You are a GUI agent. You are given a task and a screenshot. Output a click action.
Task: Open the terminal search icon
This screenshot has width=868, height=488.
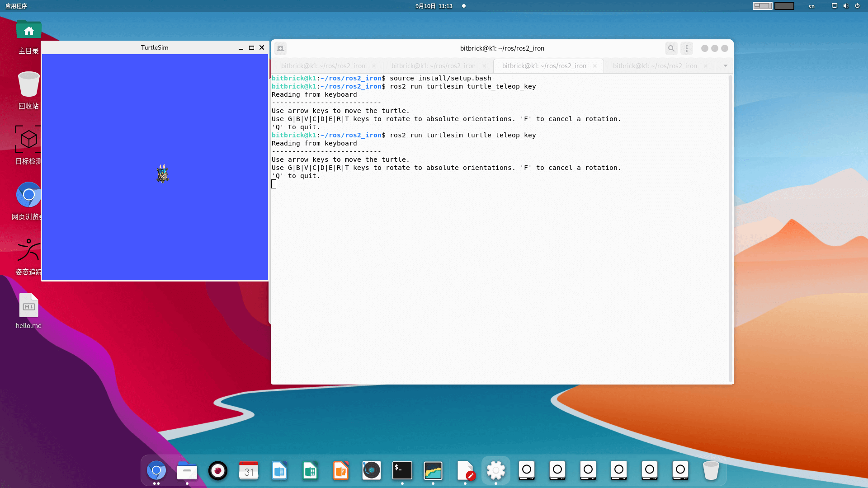[671, 48]
